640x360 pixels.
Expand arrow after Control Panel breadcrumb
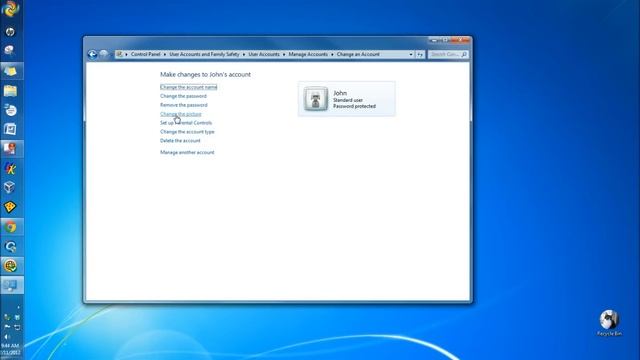(x=165, y=54)
